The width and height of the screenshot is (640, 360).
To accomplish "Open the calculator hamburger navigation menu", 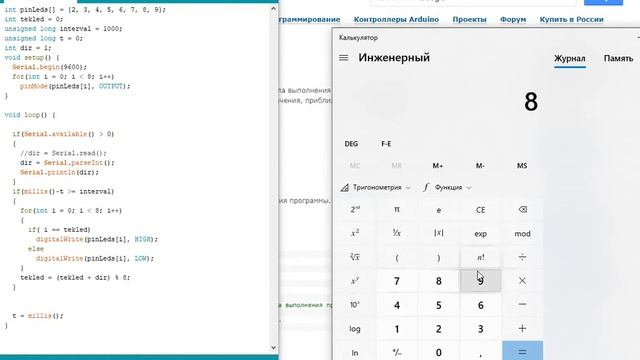I will [x=344, y=58].
